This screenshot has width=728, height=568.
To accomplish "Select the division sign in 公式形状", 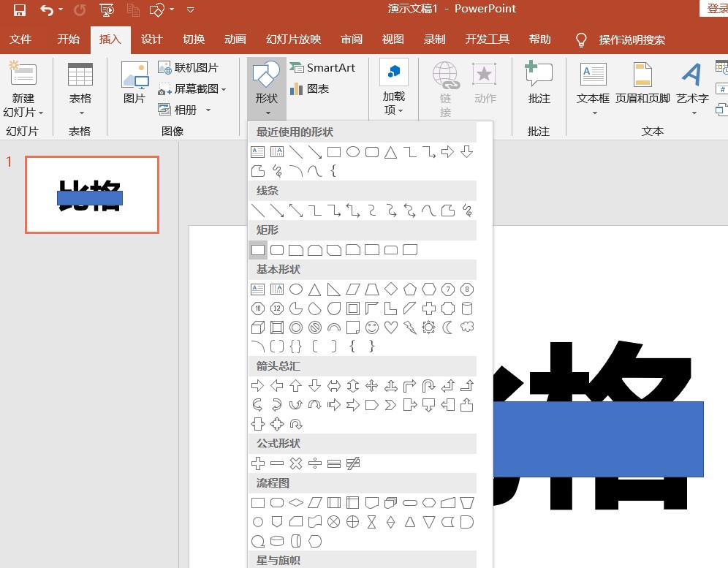I will click(x=315, y=463).
